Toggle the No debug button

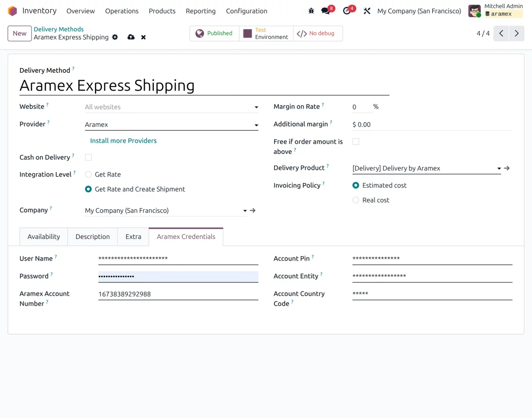coord(318,33)
